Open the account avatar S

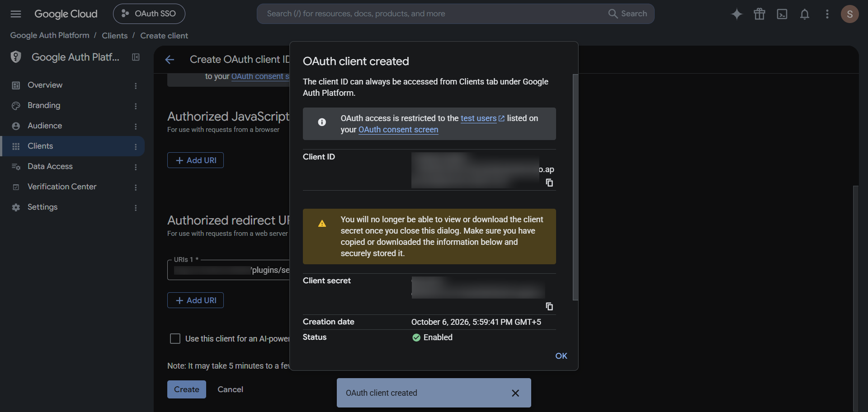pos(850,14)
